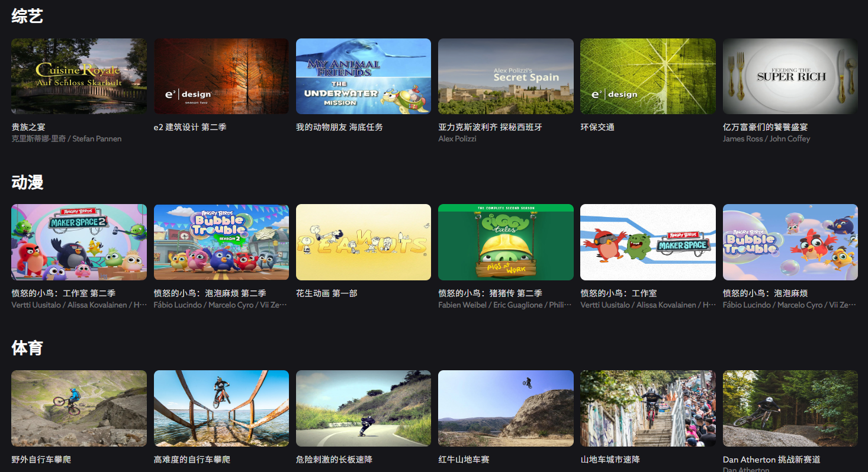Open My Animal Friends Underwater Mission thumbnail
The image size is (868, 472).
tap(363, 76)
